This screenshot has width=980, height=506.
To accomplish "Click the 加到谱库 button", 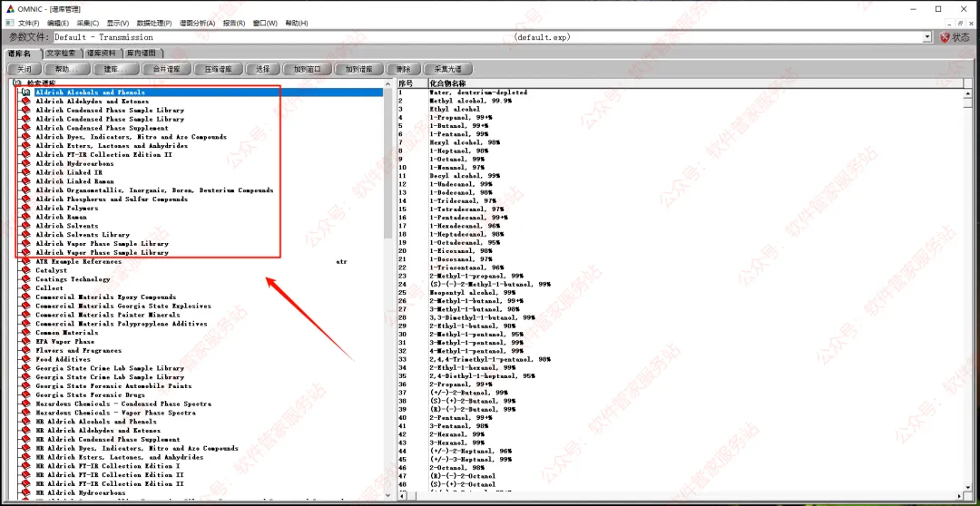I will point(358,69).
